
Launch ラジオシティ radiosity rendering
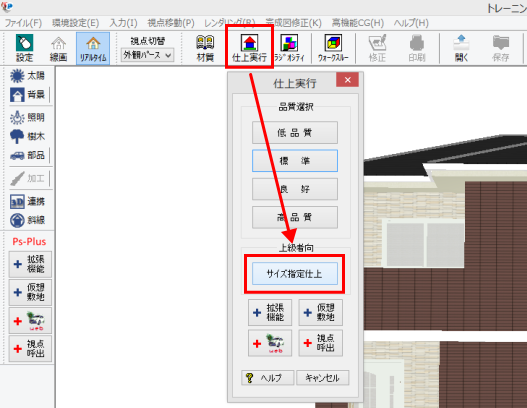(289, 48)
